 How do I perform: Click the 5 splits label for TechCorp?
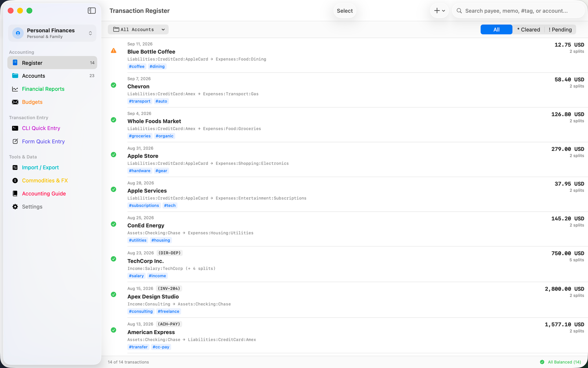point(577,260)
